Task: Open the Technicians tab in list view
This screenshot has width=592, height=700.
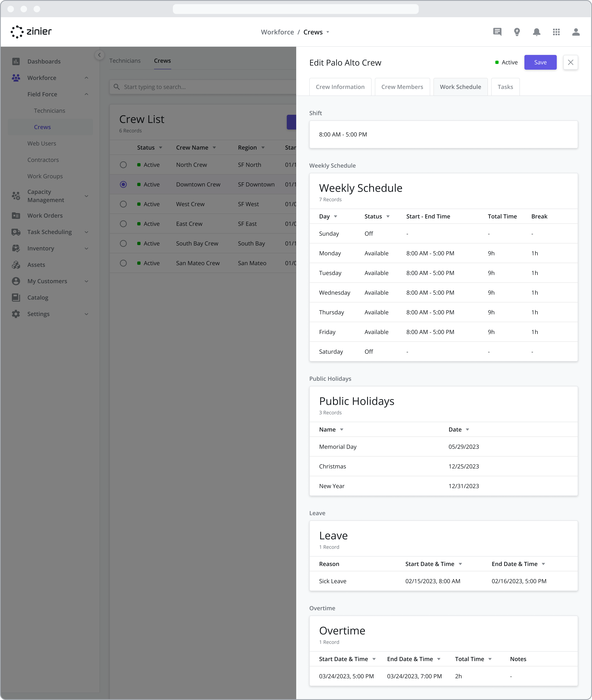Action: pos(125,61)
